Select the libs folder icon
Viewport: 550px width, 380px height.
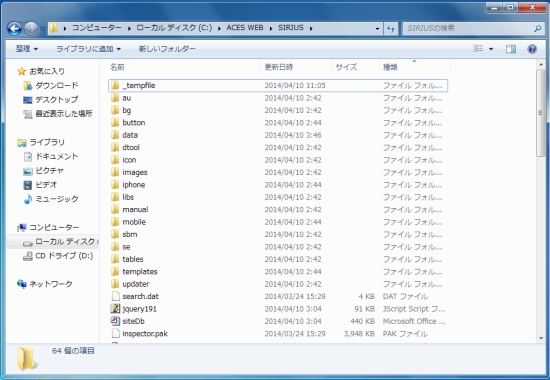click(x=115, y=197)
